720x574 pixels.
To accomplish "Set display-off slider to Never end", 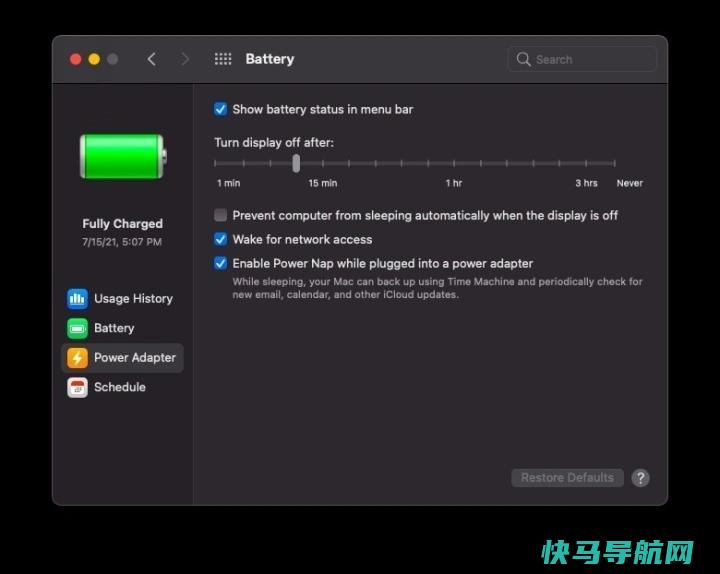I will pyautogui.click(x=614, y=163).
